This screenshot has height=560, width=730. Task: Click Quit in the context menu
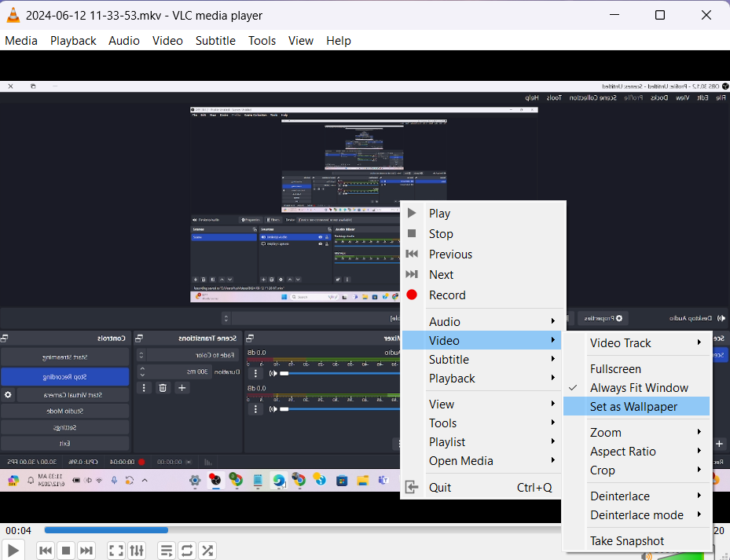(440, 488)
